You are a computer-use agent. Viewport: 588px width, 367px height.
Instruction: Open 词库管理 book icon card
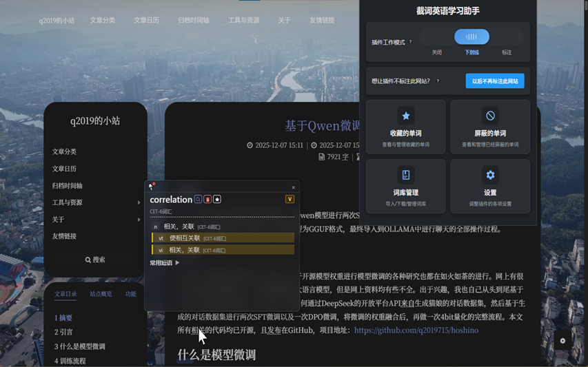(406, 186)
